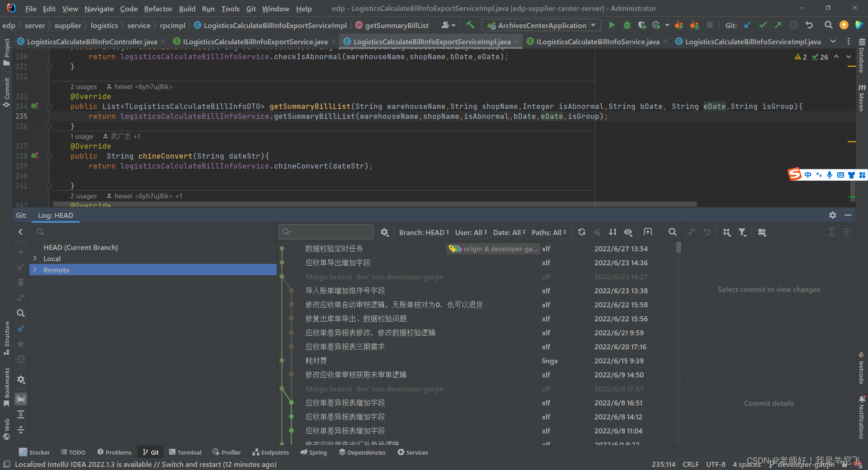Click Update Selected blue arrow in branches toolbar

point(20,329)
